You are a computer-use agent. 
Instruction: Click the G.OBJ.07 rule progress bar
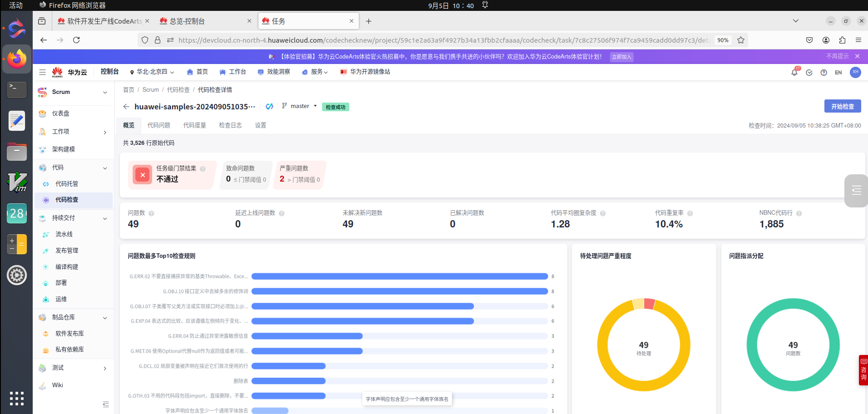click(x=400, y=306)
